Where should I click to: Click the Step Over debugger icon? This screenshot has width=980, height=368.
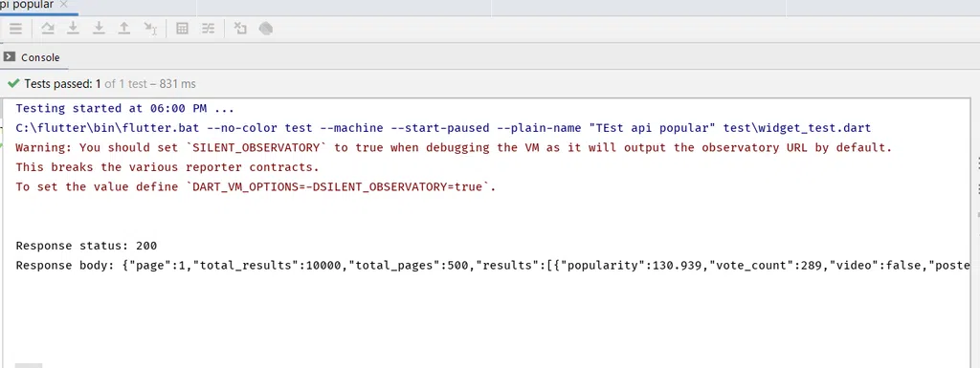[48, 28]
